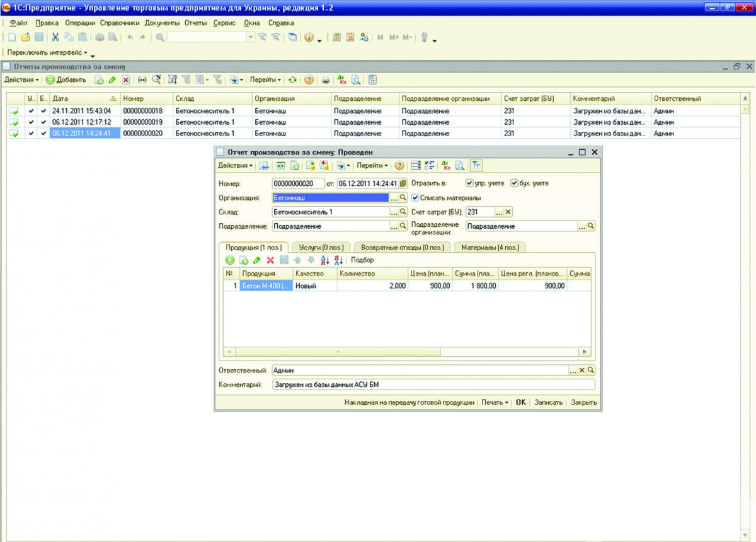The image size is (756, 542).
Task: Click green plus add-row icon in Продукция tab
Action: (230, 260)
